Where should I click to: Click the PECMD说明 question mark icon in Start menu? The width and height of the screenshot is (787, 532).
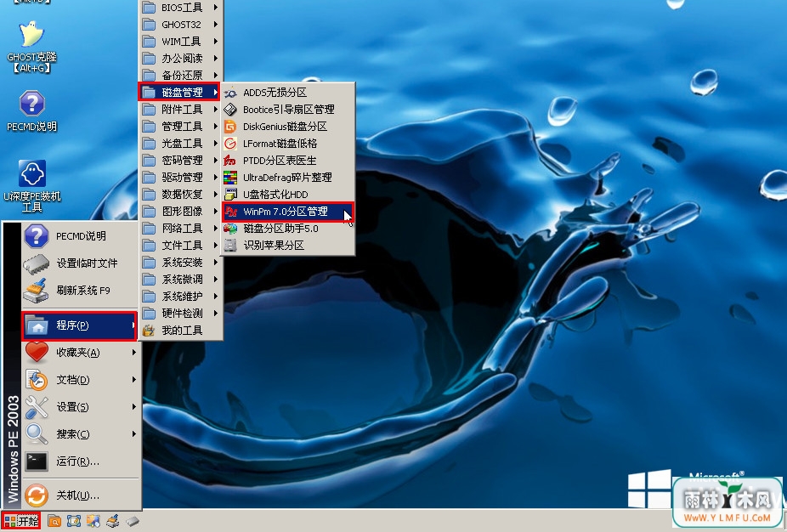[x=37, y=236]
